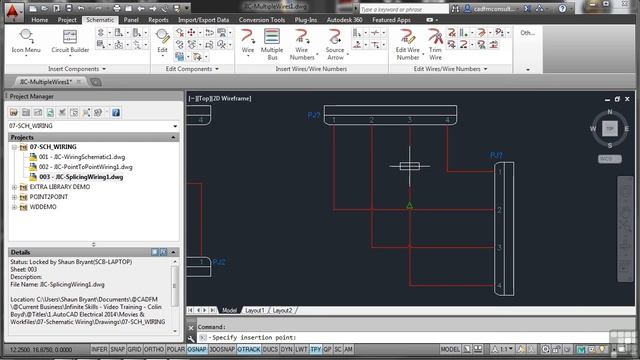Click the Undo arrow in quick access toolbar
Viewport: 640px width, 360px height.
tap(81, 8)
